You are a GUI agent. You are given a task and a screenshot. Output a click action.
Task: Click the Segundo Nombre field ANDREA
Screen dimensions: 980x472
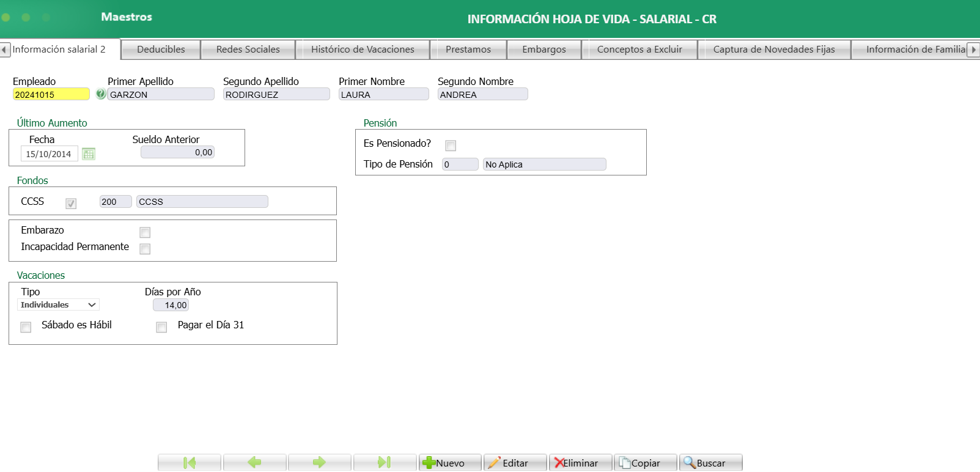(483, 94)
